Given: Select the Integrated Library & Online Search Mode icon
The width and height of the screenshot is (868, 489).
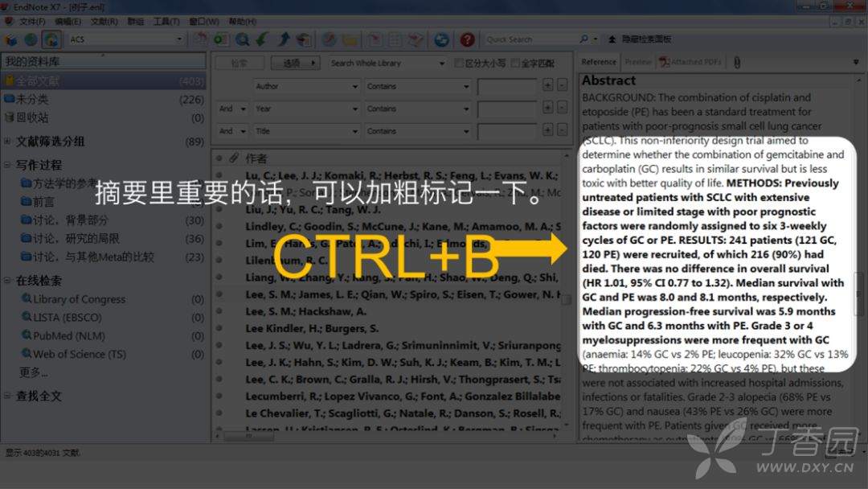Looking at the screenshot, I should 51,39.
